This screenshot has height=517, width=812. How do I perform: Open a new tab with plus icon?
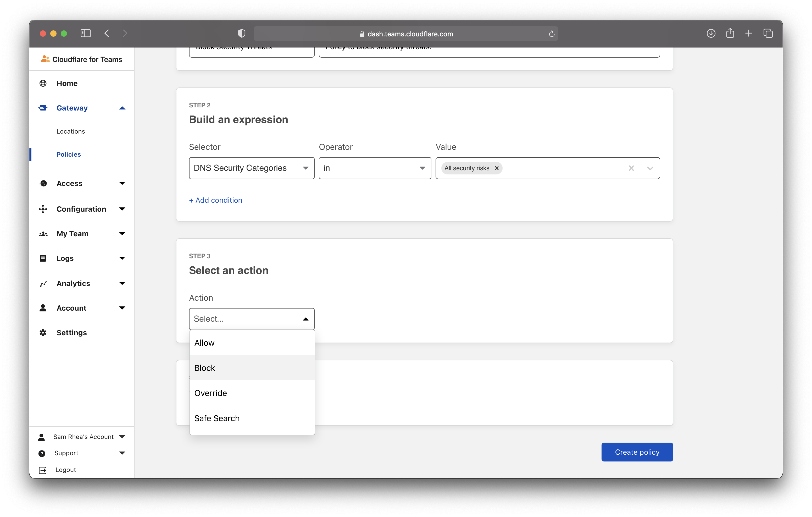tap(749, 34)
